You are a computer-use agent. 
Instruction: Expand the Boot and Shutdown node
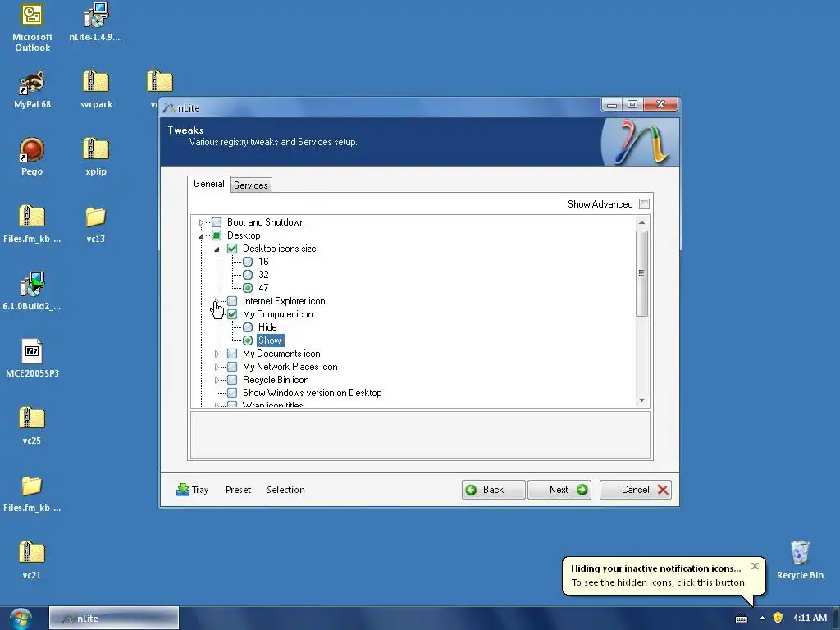(202, 222)
